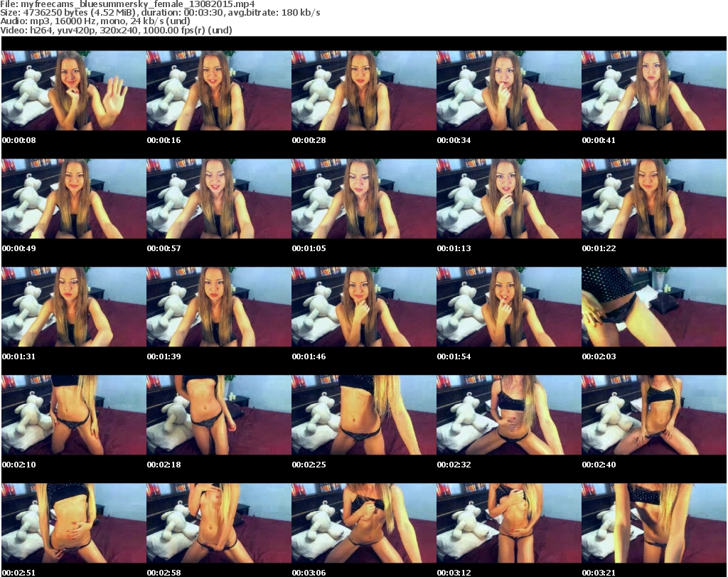Open the frame thumbnail above 00:01:31
Image resolution: width=728 pixels, height=577 pixels.
74,307
